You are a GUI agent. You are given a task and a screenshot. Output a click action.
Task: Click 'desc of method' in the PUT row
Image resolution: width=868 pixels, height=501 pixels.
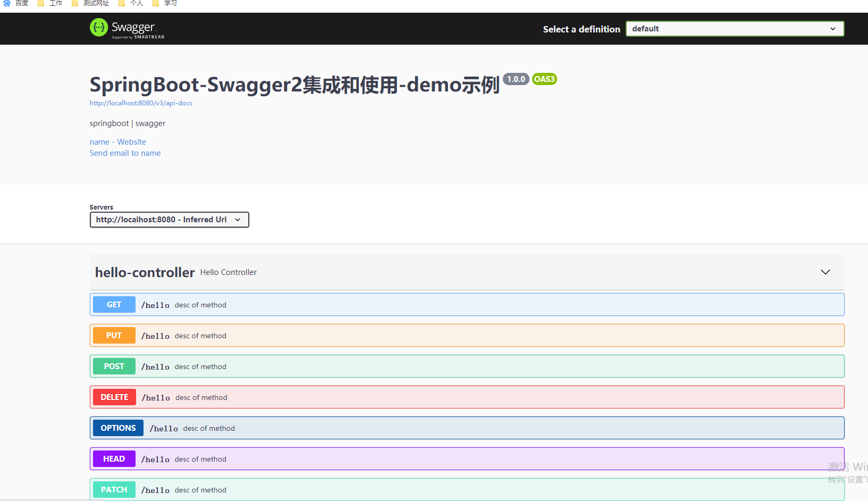point(200,336)
